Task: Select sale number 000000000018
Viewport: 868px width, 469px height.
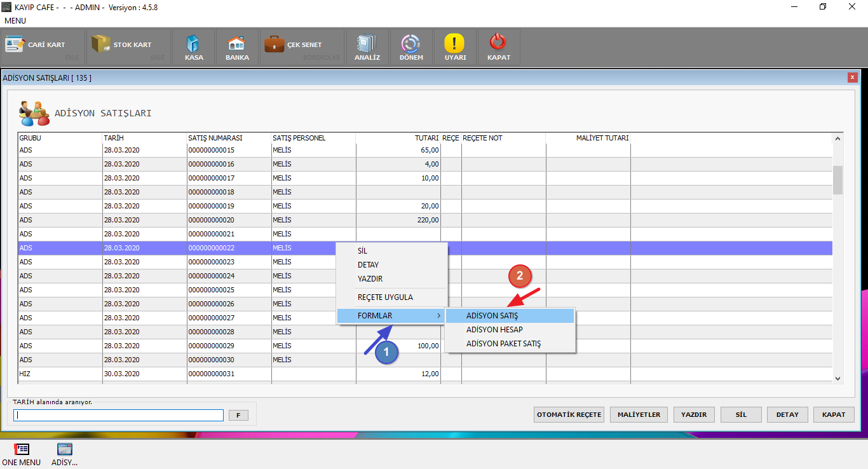Action: pos(229,192)
